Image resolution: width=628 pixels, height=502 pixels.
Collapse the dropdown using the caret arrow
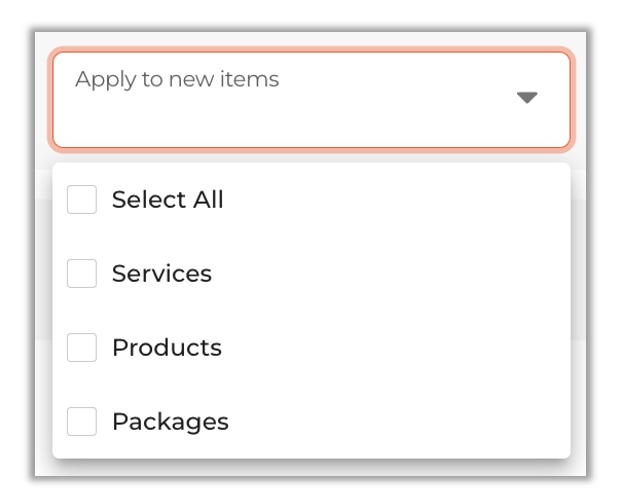527,97
